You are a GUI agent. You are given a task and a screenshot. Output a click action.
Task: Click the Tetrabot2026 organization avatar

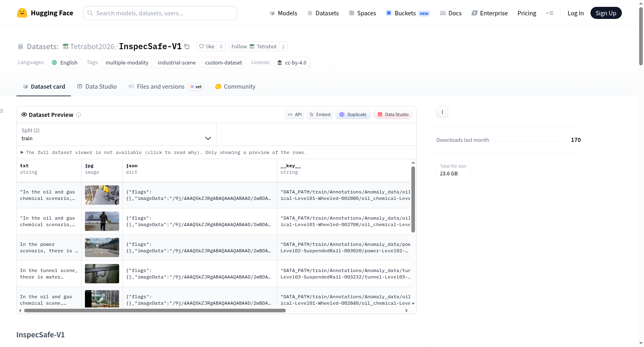(x=66, y=46)
